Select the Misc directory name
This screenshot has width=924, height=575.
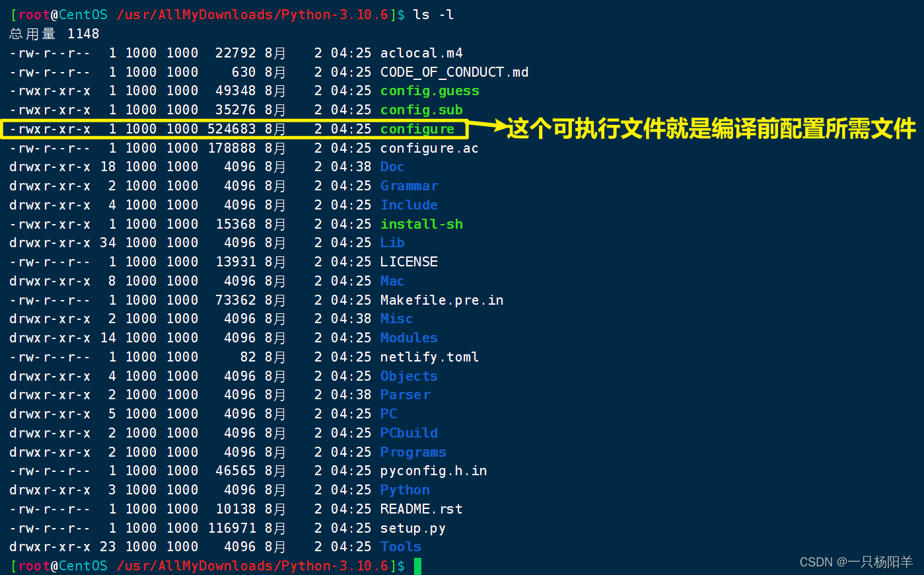[x=396, y=319]
